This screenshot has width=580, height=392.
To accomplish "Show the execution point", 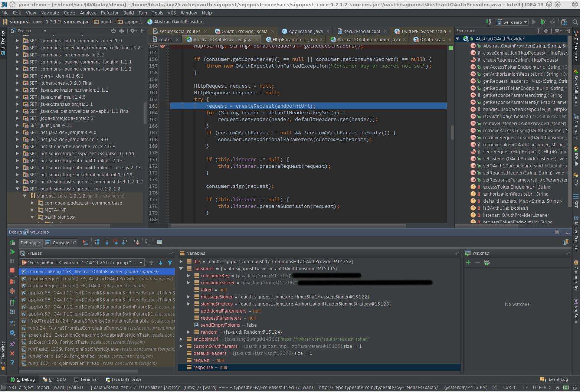I will [x=85, y=242].
